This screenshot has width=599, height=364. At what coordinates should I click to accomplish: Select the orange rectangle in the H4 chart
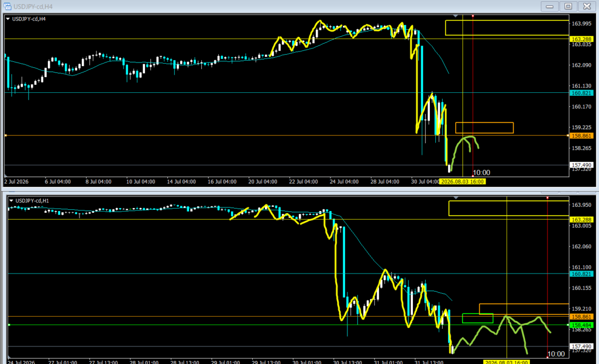click(x=484, y=128)
